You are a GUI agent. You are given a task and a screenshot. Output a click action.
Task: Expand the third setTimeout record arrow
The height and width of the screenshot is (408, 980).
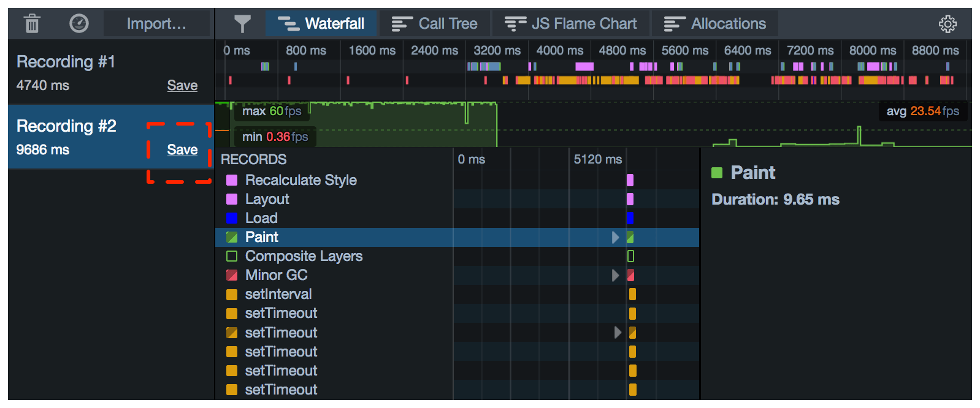click(x=618, y=333)
